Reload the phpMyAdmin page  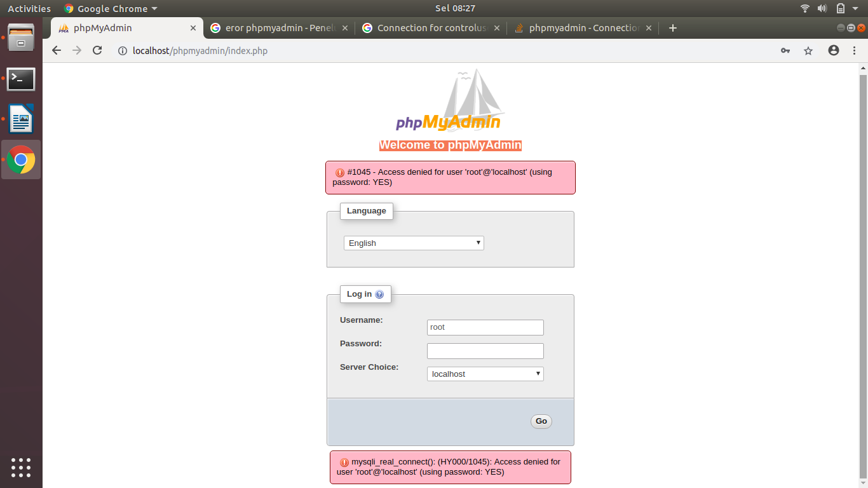pyautogui.click(x=97, y=51)
